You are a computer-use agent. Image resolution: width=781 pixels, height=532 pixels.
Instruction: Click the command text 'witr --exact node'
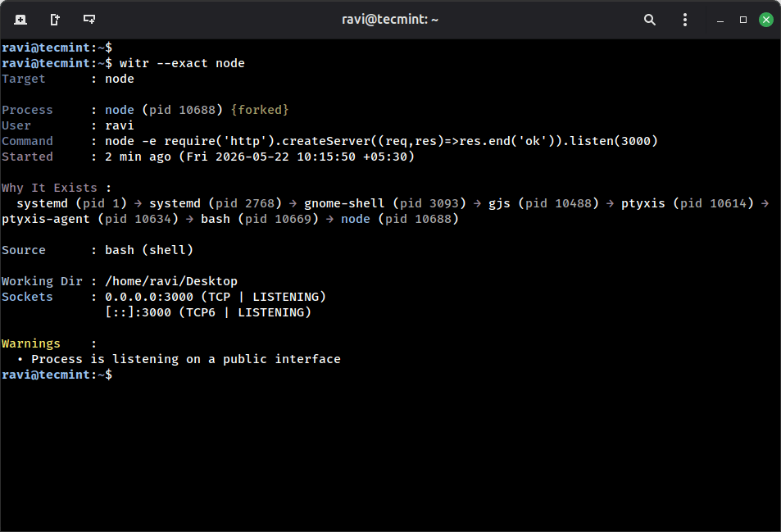[182, 63]
